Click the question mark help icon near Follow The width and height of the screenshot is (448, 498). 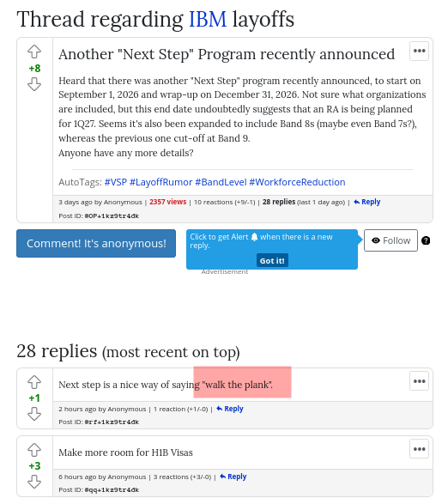(426, 240)
